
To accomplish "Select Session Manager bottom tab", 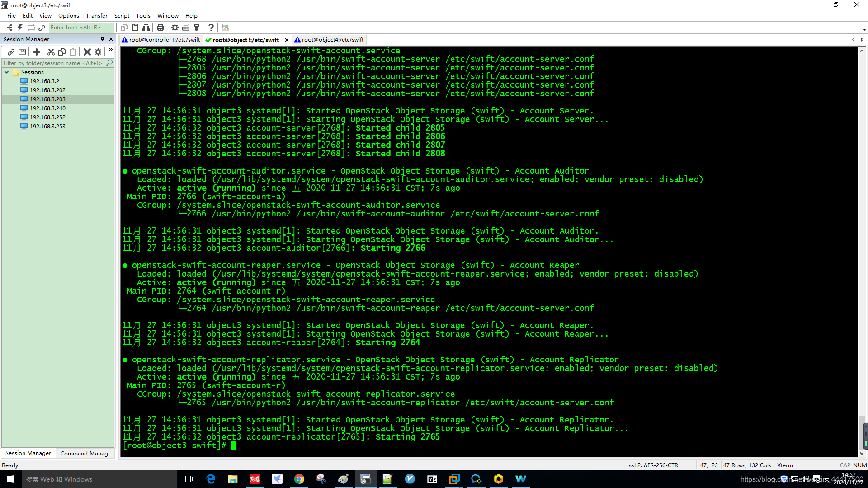I will pos(28,453).
